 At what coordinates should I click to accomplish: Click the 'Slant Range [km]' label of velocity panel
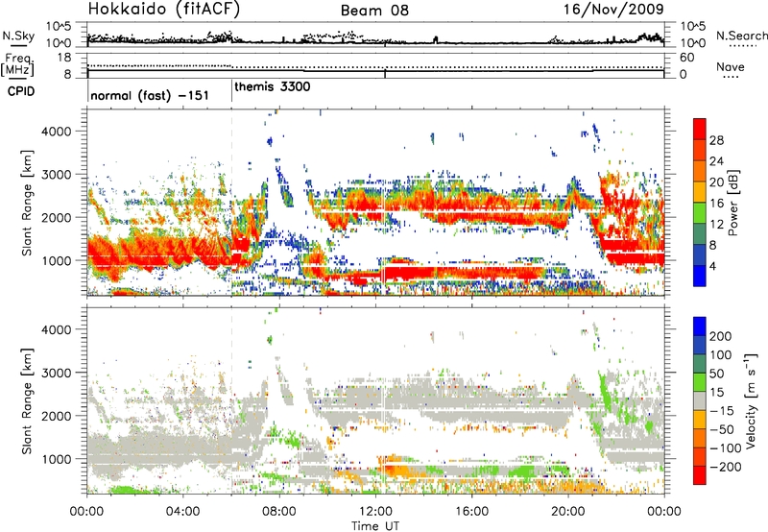coord(27,401)
